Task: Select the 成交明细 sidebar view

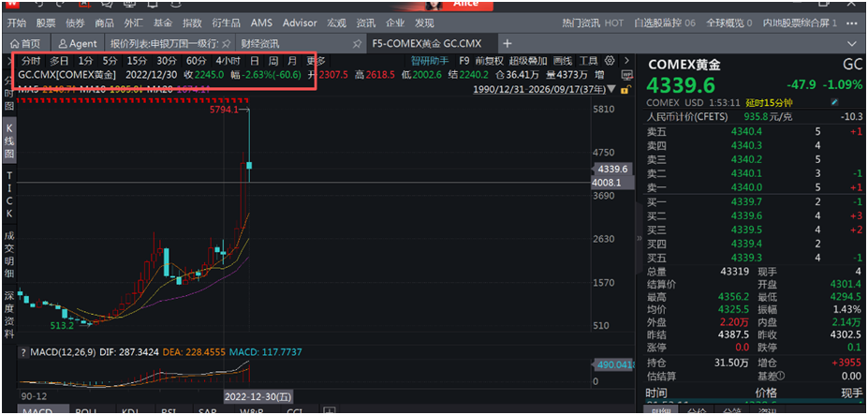Action: pyautogui.click(x=9, y=255)
